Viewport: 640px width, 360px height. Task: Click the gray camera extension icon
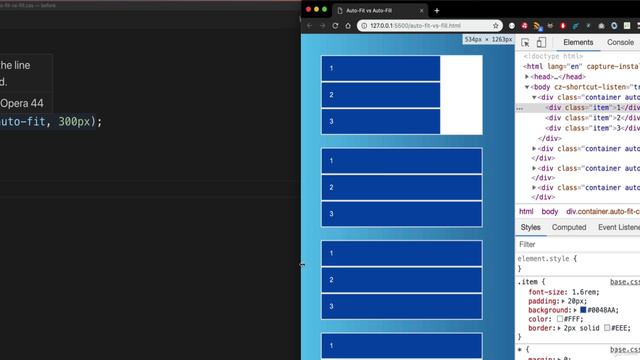[601, 26]
